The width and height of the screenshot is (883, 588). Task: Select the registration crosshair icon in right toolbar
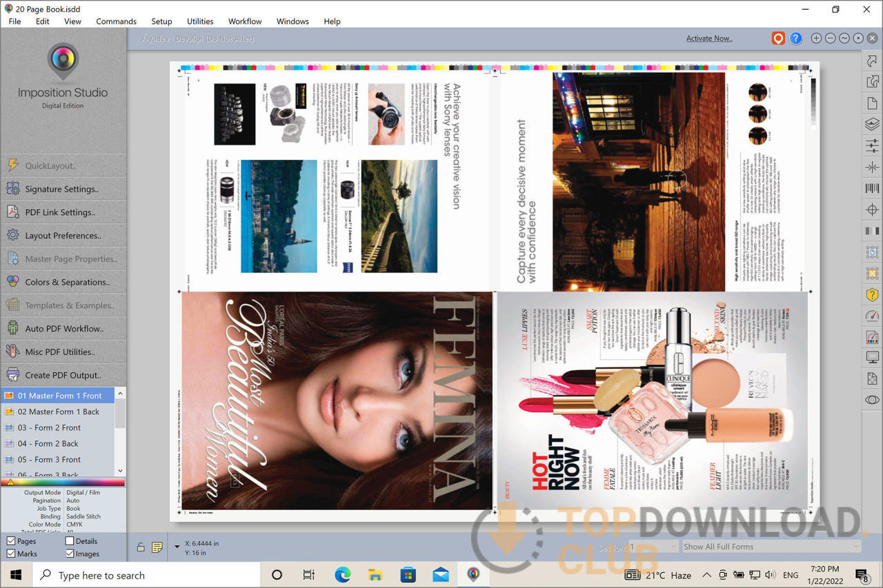[872, 210]
